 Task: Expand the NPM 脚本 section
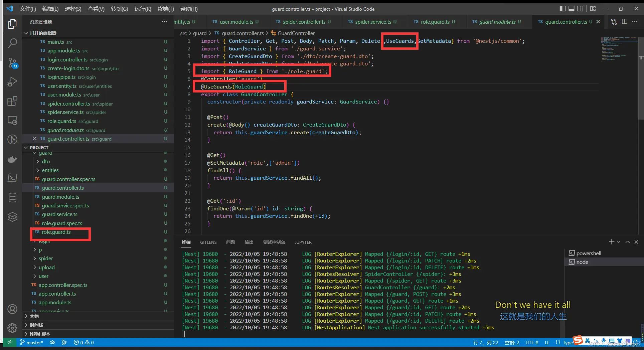pyautogui.click(x=40, y=334)
